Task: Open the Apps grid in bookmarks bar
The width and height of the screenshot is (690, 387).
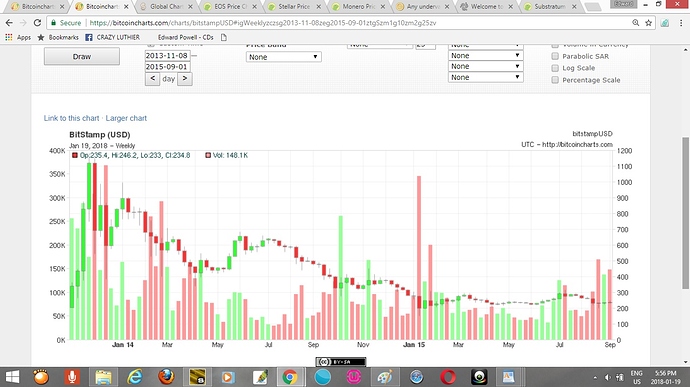Action: point(18,37)
